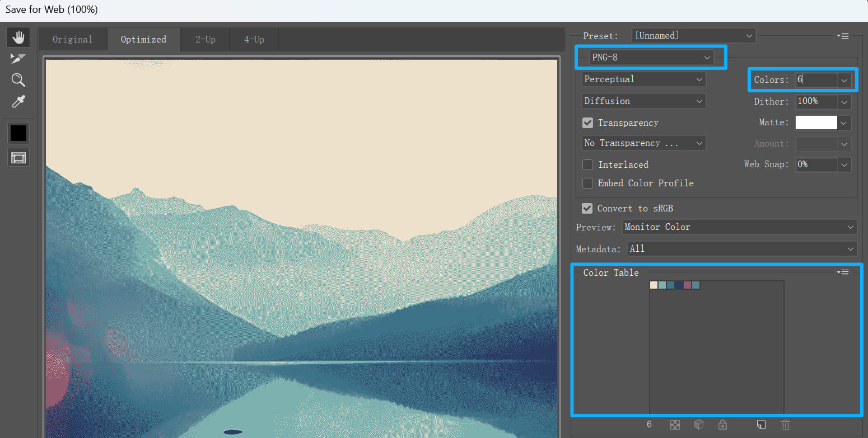
Task: Select the Zoom tool
Action: [x=18, y=80]
